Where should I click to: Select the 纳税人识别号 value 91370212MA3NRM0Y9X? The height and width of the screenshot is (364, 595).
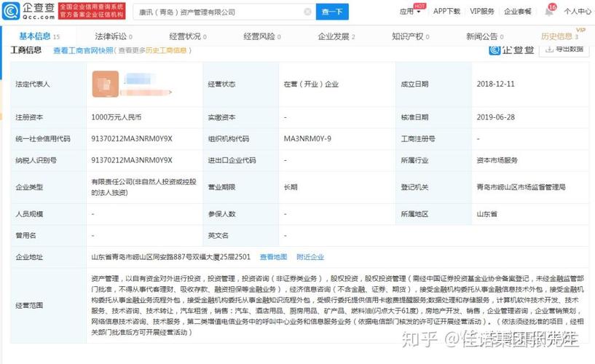click(132, 160)
